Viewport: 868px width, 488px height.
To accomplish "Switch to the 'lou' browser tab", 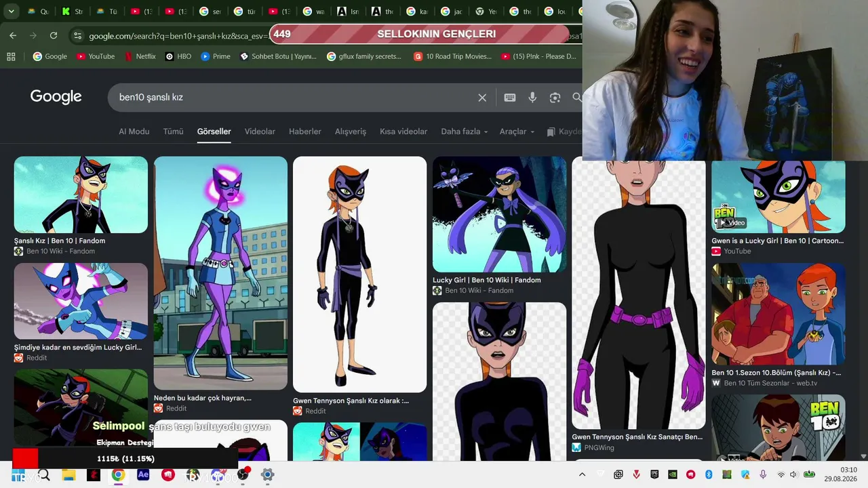I will click(556, 12).
